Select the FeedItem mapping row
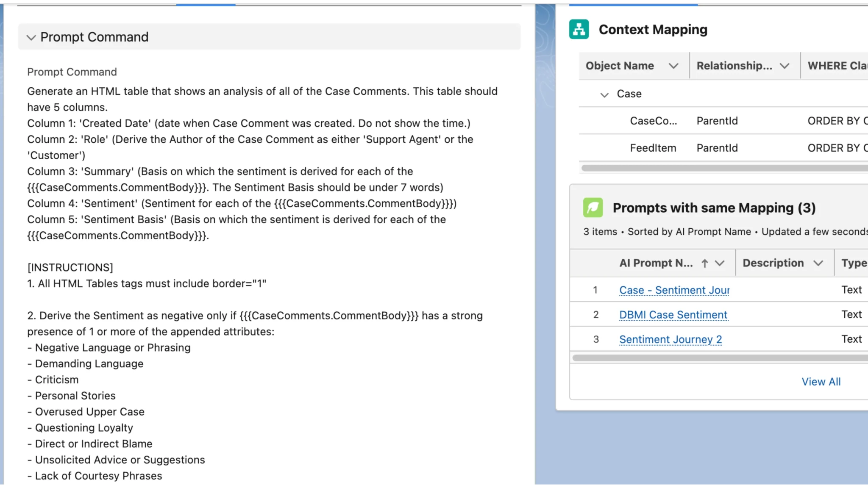The width and height of the screenshot is (868, 488). [x=653, y=148]
